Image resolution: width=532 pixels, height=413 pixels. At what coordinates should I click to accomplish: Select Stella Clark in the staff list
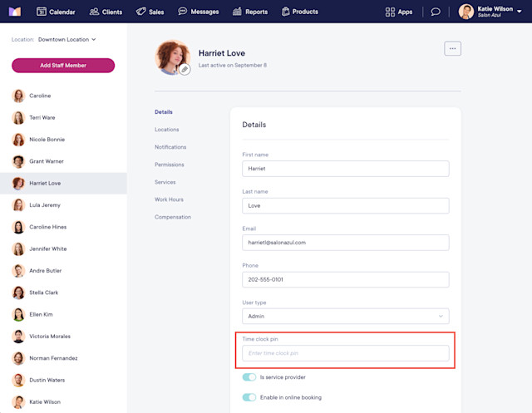click(63, 293)
